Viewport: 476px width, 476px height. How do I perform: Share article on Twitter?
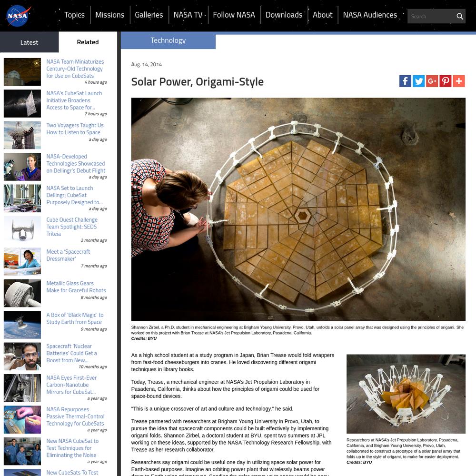418,81
